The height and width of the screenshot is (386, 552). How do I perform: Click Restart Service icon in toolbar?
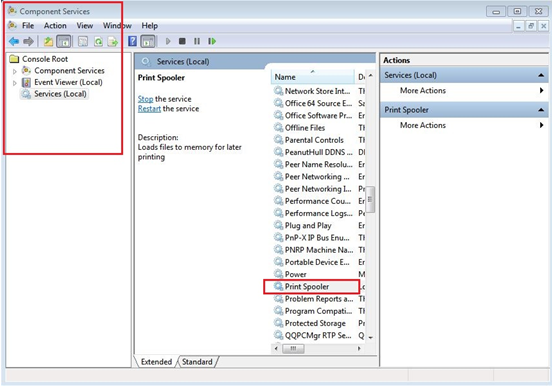tap(212, 41)
